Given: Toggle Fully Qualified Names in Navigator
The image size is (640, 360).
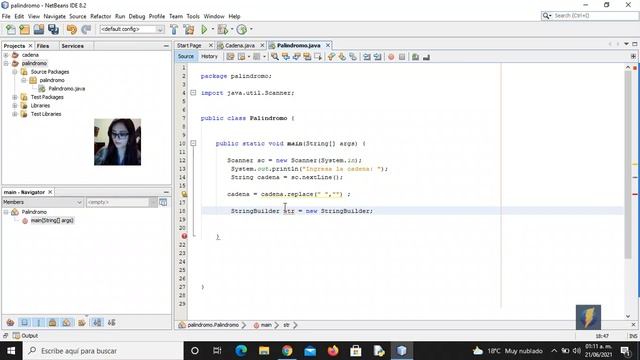Looking at the screenshot, I should [82, 322].
